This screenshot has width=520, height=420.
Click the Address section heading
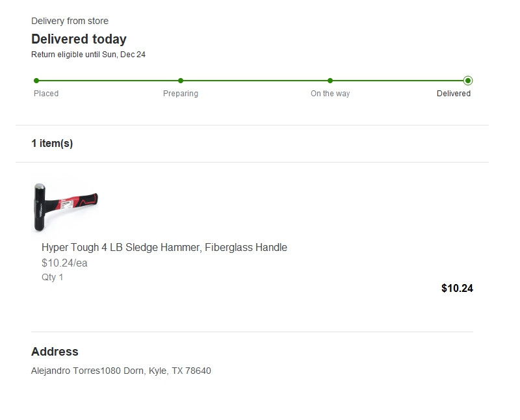click(x=55, y=351)
